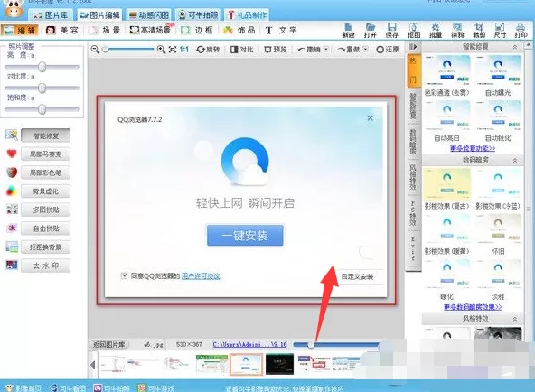Select the 高清场景 HD scene tab
This screenshot has height=392, width=535.
(x=151, y=31)
